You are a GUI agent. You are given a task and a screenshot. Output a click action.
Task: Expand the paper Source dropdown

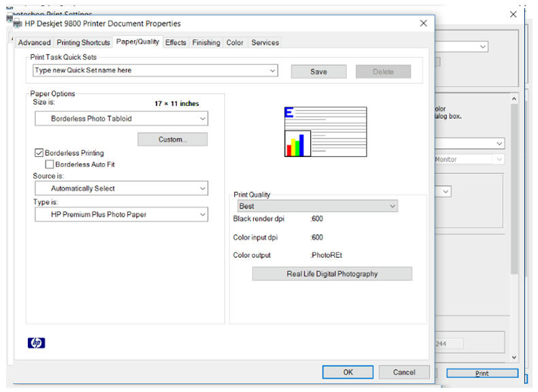click(x=121, y=189)
